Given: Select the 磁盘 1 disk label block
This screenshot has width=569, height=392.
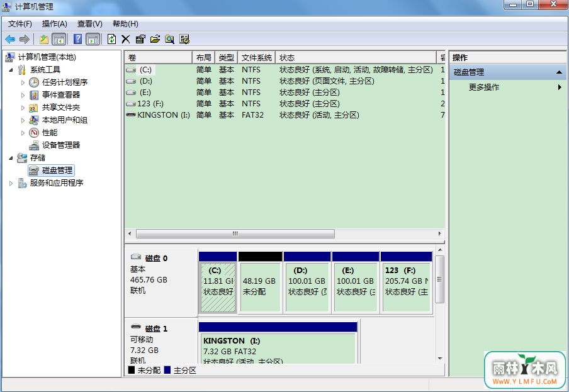Looking at the screenshot, I should (162, 342).
